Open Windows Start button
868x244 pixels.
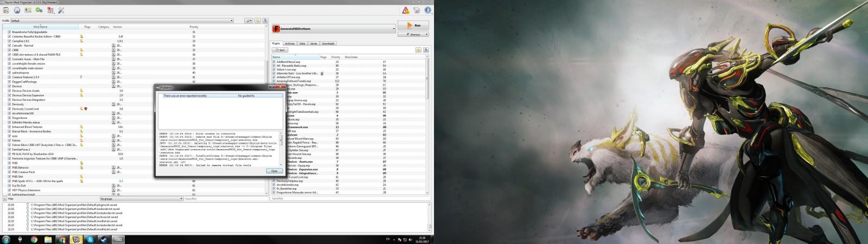point(6,239)
